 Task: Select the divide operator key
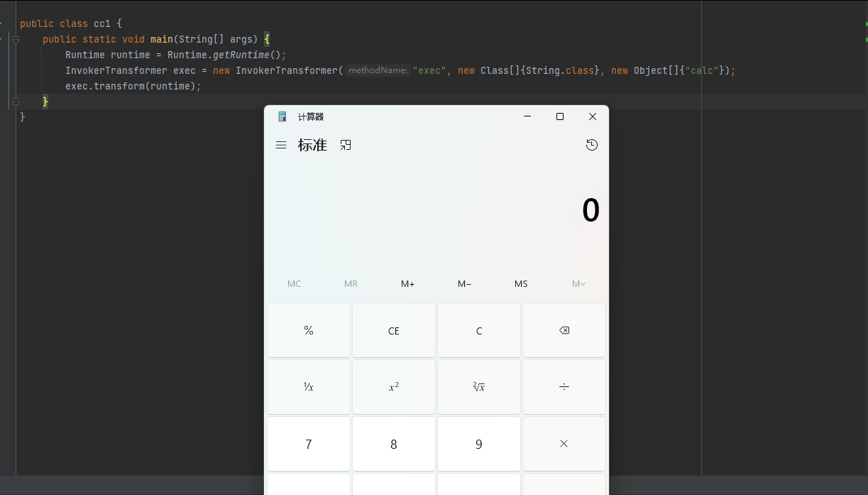pyautogui.click(x=564, y=387)
